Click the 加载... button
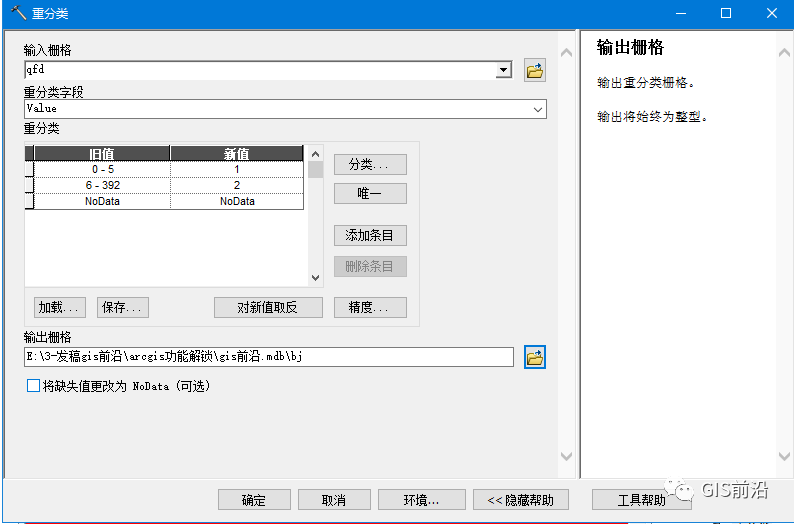The height and width of the screenshot is (524, 794). coord(60,307)
